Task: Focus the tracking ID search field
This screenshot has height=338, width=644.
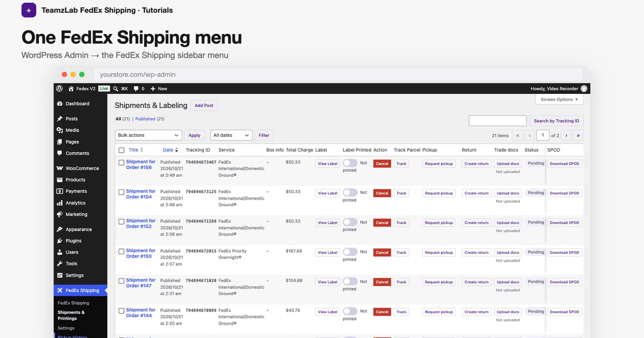Action: coord(497,121)
